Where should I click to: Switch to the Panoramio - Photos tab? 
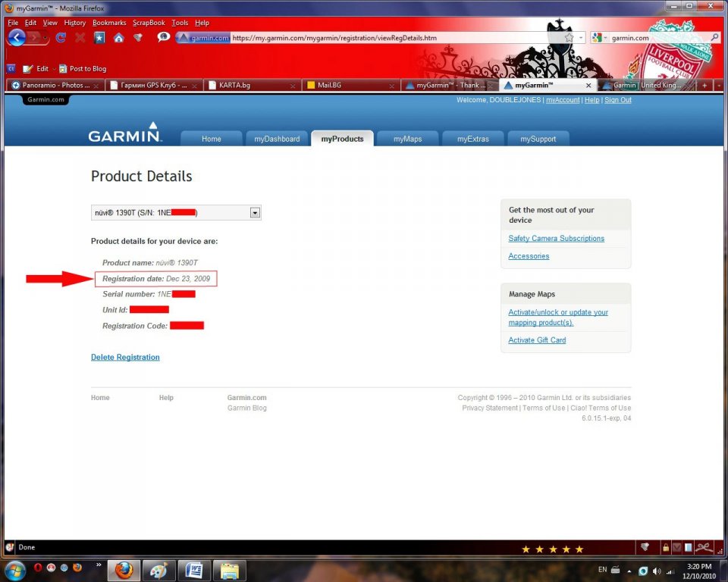pos(55,86)
